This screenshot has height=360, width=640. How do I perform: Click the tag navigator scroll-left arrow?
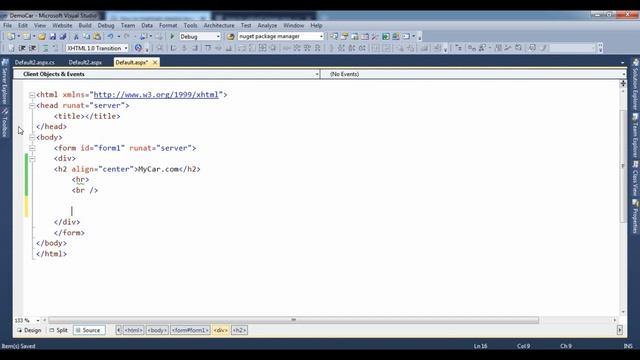click(119, 330)
